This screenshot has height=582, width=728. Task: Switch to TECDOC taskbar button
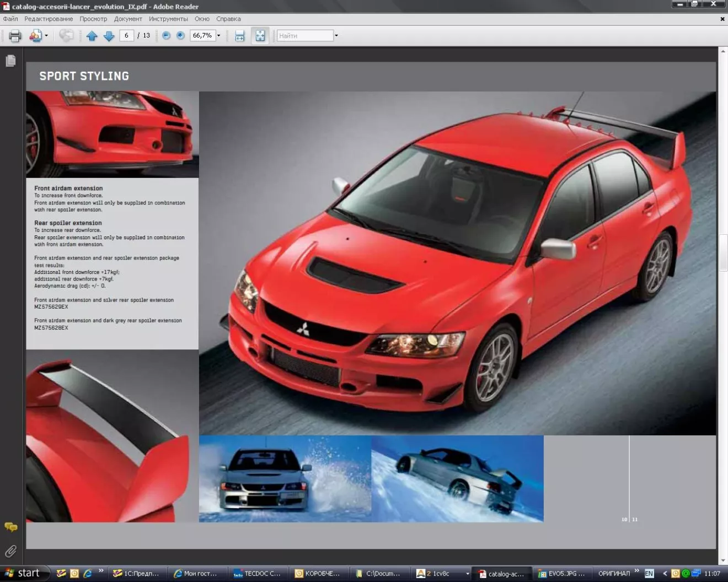(x=258, y=573)
